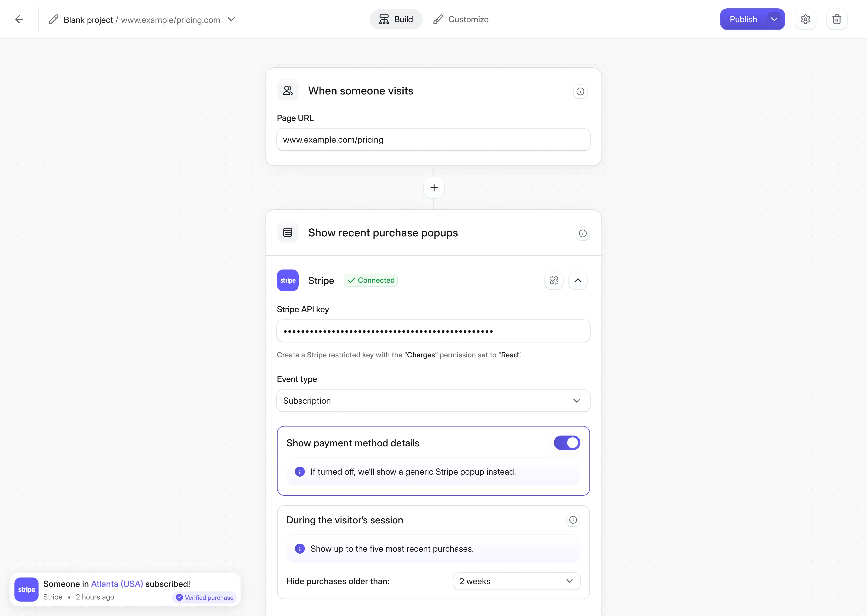
Task: Open the 2 weeks hide purchases dropdown
Action: click(516, 581)
